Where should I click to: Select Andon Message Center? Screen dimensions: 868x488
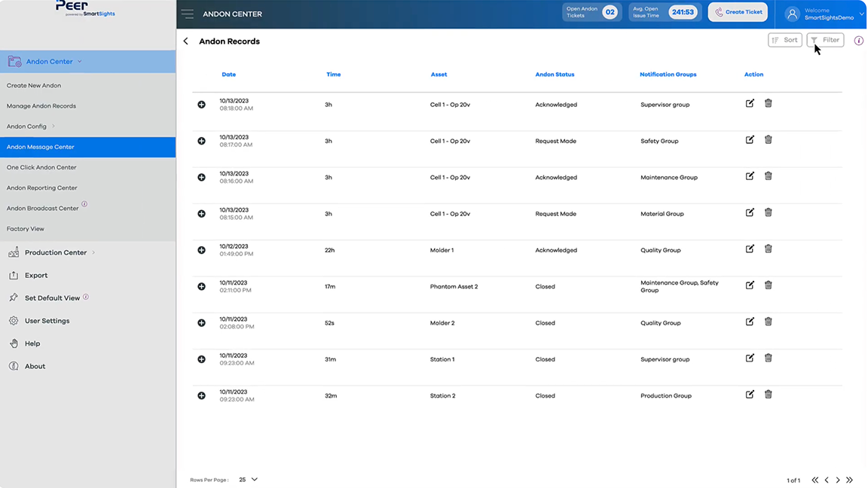(x=88, y=147)
